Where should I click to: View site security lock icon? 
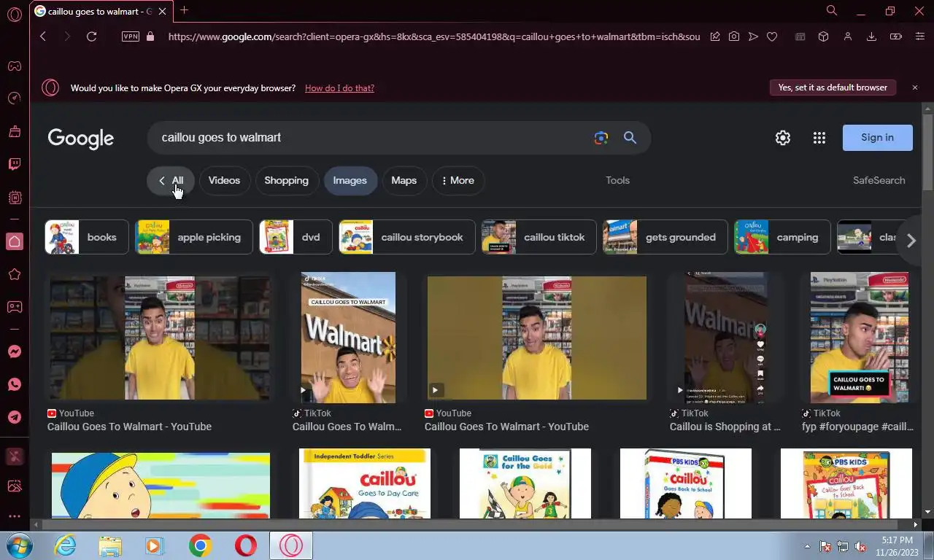point(150,36)
